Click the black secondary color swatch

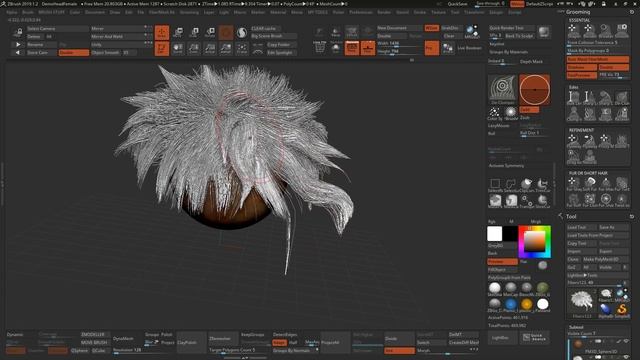pos(510,234)
